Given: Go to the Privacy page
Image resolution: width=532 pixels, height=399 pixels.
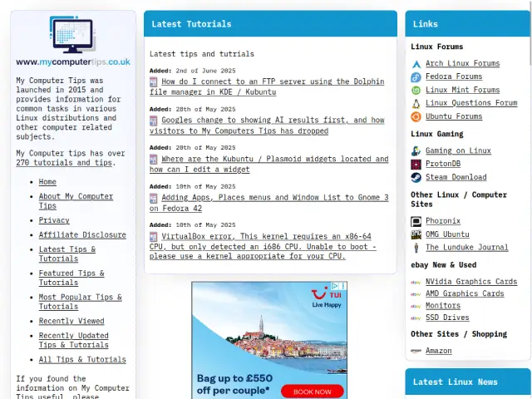Looking at the screenshot, I should [54, 220].
